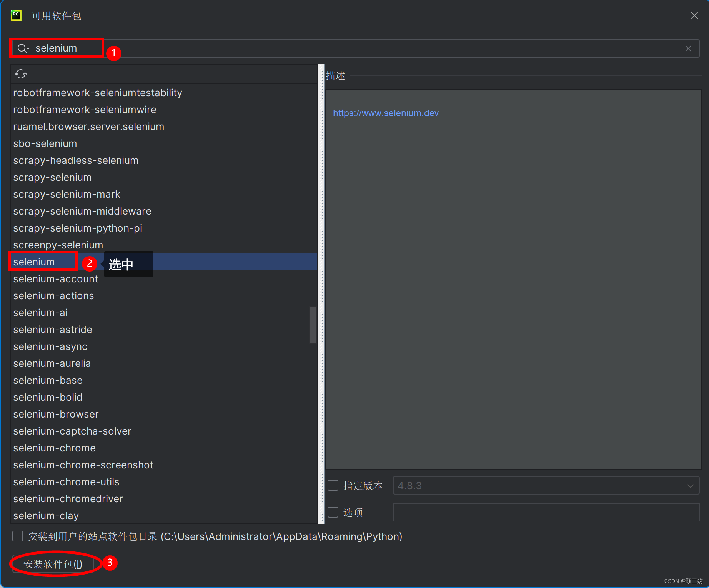Reload the package list with the refresh icon
The height and width of the screenshot is (588, 709).
click(21, 74)
